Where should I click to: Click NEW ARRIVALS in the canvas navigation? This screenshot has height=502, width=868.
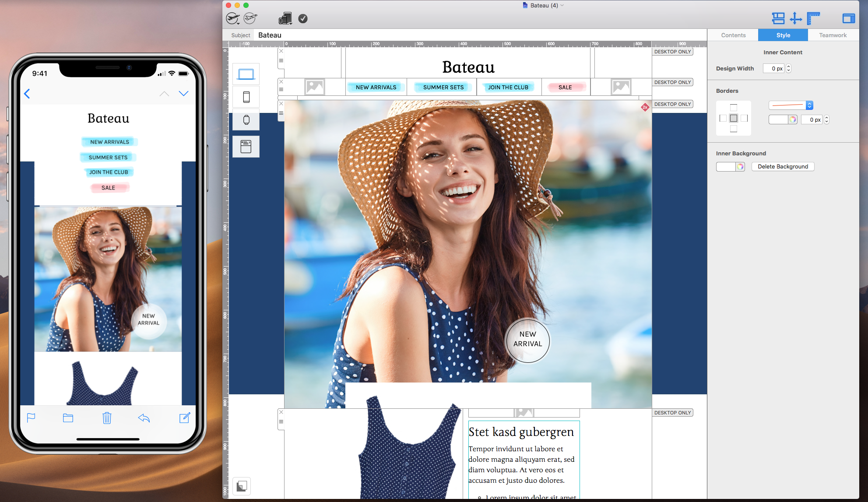376,87
